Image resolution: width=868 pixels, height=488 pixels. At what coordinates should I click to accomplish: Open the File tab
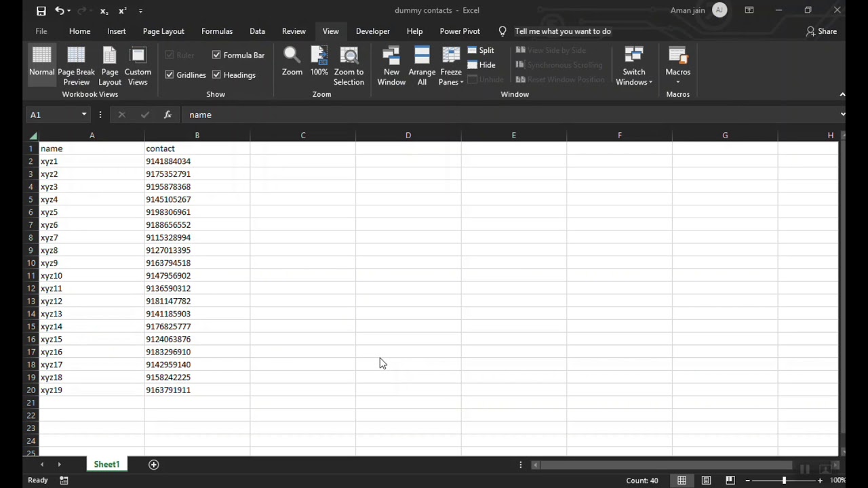41,31
